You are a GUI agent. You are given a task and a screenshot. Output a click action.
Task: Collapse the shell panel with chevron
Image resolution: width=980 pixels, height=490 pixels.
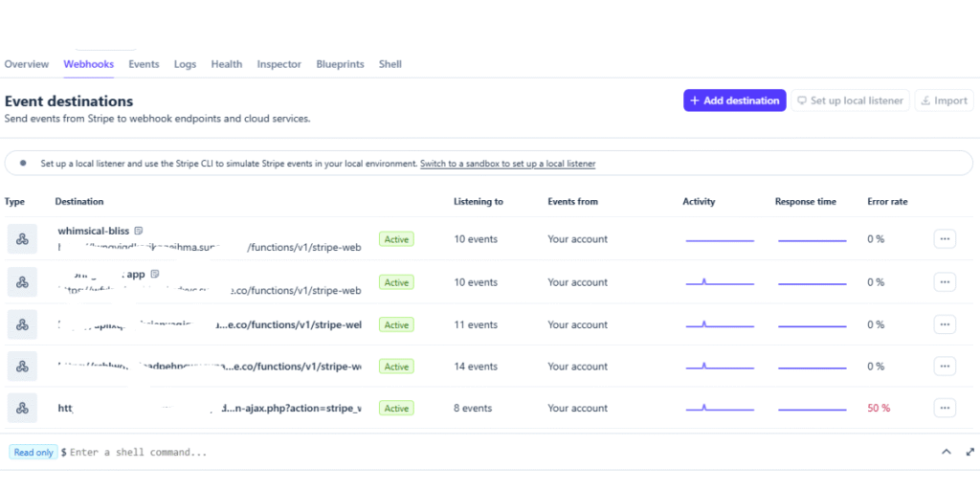947,452
